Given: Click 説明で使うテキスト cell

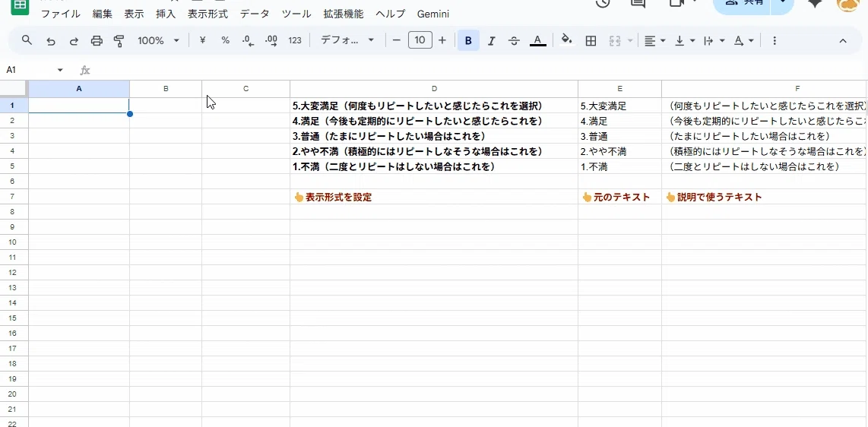Looking at the screenshot, I should pos(765,197).
